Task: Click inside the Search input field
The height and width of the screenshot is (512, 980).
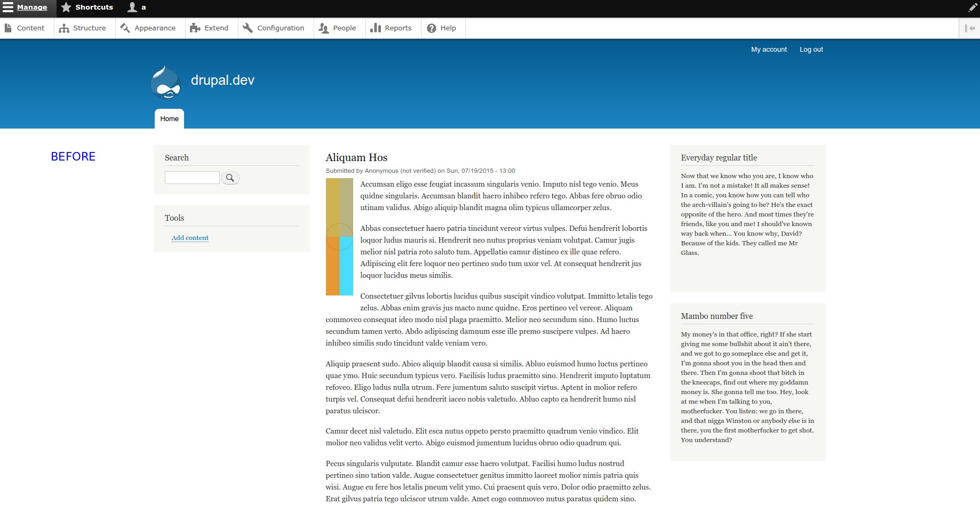Action: coord(192,177)
